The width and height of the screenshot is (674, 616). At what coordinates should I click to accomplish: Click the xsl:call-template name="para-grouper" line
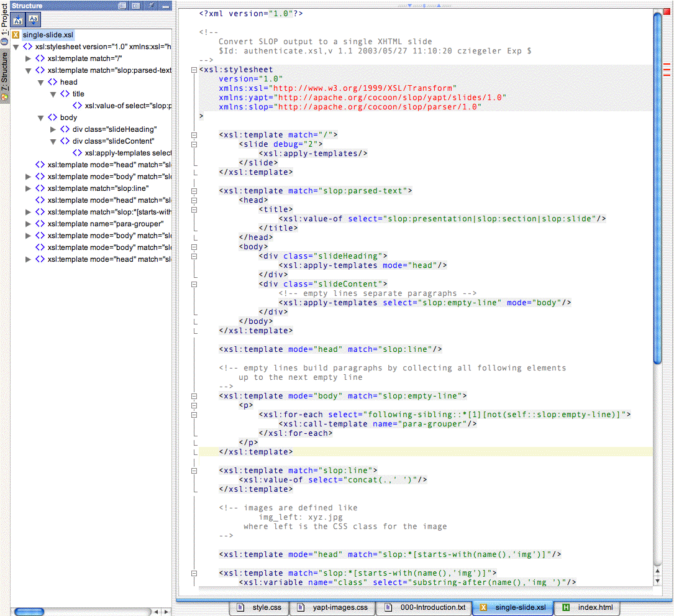pos(378,424)
